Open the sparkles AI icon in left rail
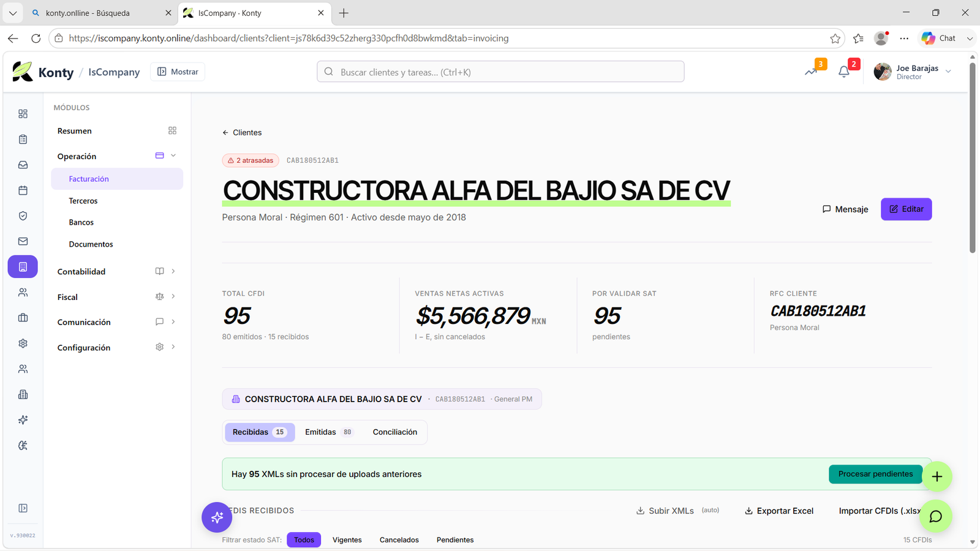This screenshot has width=980, height=551. pyautogui.click(x=23, y=420)
